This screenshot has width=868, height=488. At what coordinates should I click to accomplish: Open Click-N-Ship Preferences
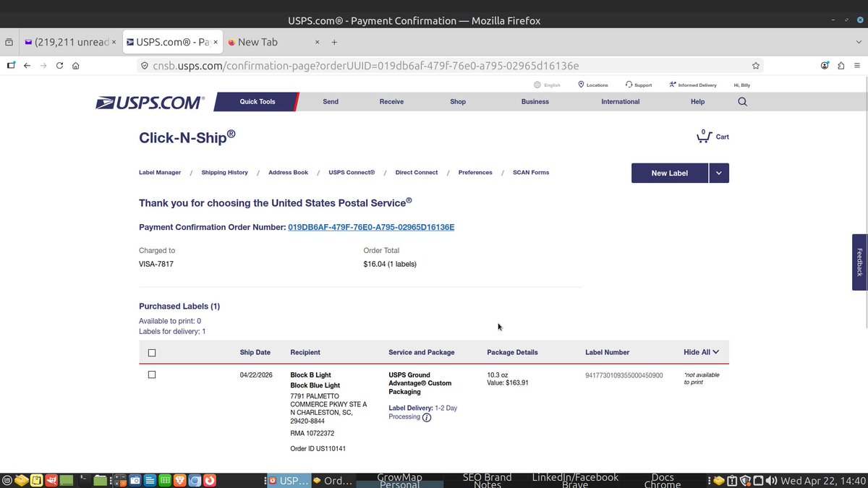(475, 173)
